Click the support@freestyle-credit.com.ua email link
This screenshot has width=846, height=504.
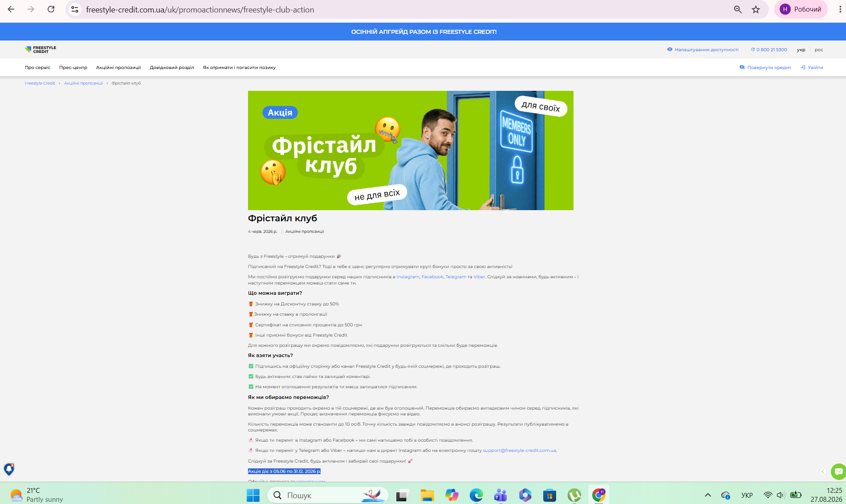pyautogui.click(x=519, y=451)
